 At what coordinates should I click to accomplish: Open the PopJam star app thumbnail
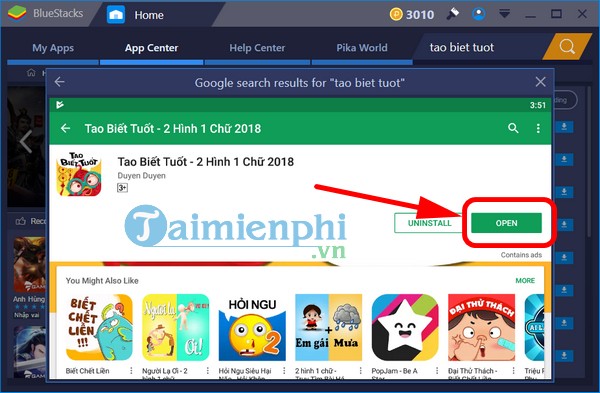click(x=405, y=327)
